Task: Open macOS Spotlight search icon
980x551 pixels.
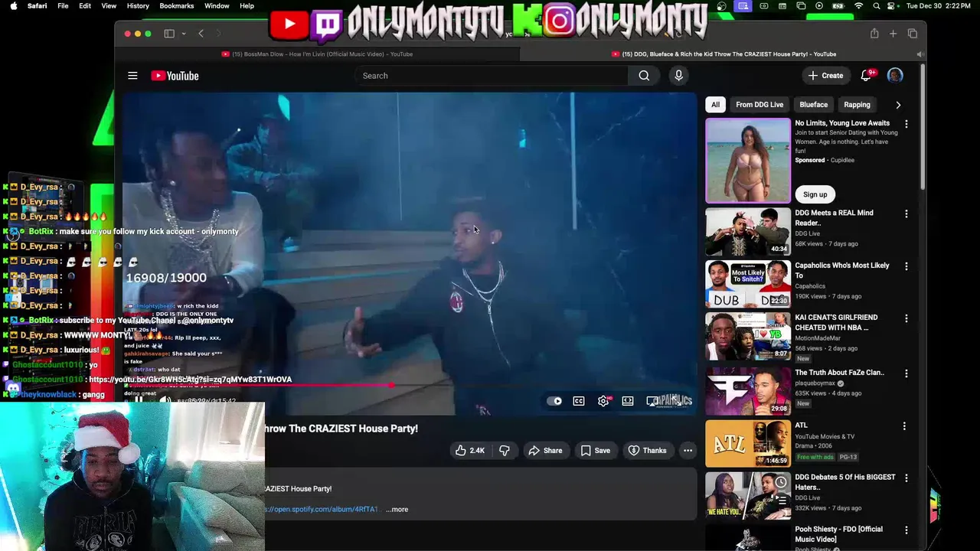Action: coord(876,6)
